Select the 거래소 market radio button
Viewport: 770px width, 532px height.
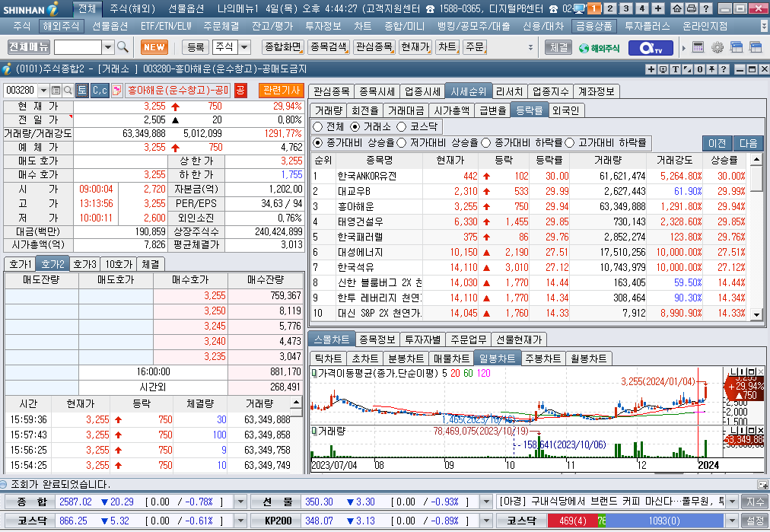coord(355,127)
